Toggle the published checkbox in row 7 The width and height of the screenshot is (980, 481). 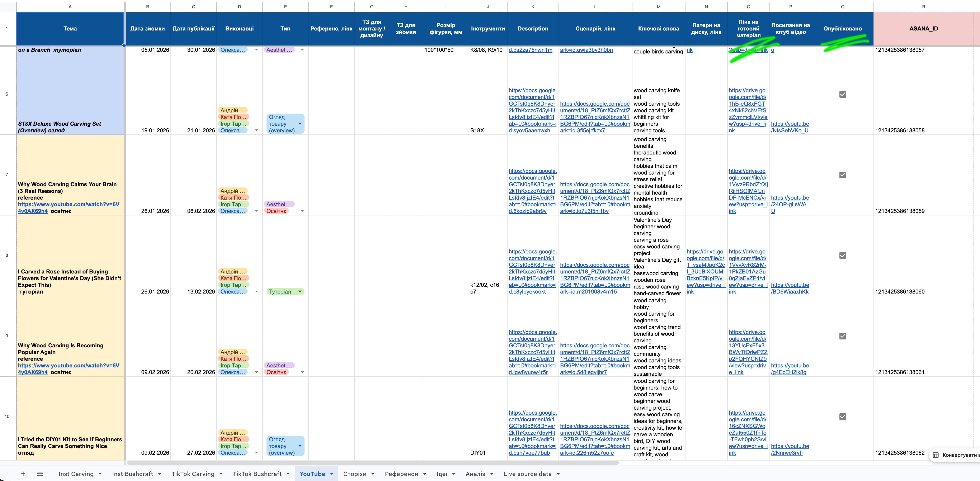[x=843, y=175]
